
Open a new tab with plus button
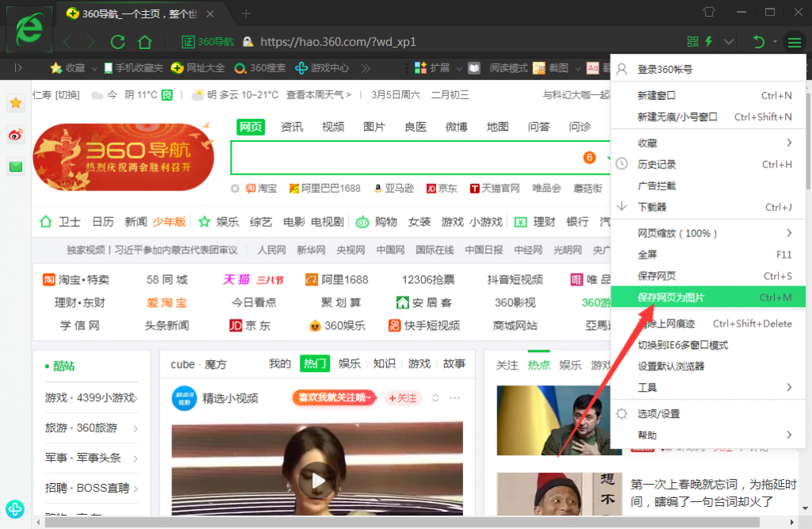point(246,13)
